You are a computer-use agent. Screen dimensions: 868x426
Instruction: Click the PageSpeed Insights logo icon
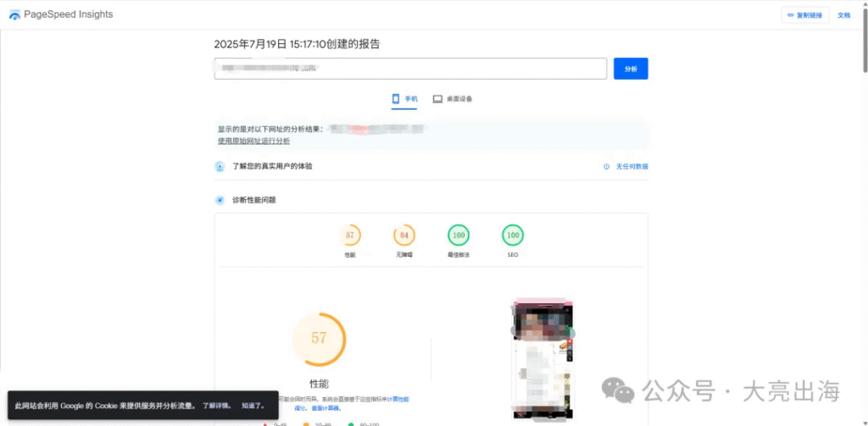pyautogui.click(x=15, y=15)
